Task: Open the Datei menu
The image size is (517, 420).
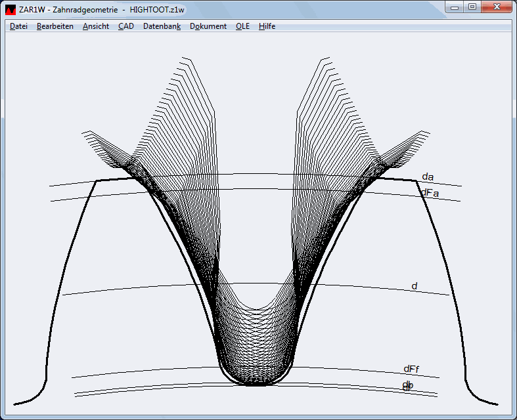Action: pos(18,26)
